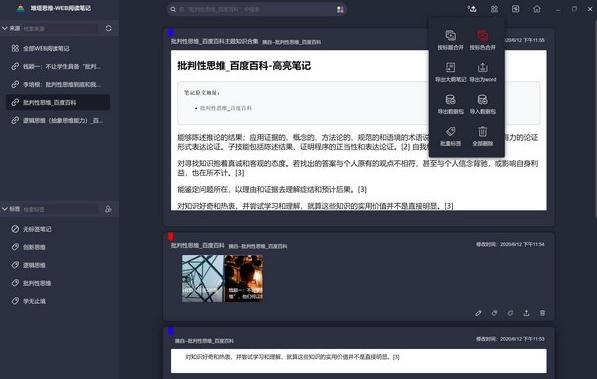Click the title '批判性思维_百度百科主题知识合集'
Viewport: 597px width, 379px height.
click(215, 42)
